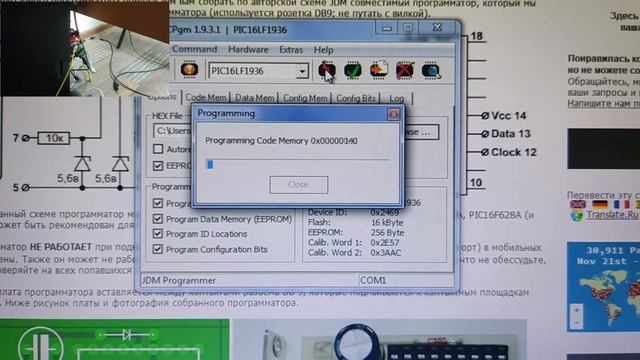Screen dimensions: 640x360
Task: Toggle Program ID Locations checkbox
Action: tap(158, 234)
